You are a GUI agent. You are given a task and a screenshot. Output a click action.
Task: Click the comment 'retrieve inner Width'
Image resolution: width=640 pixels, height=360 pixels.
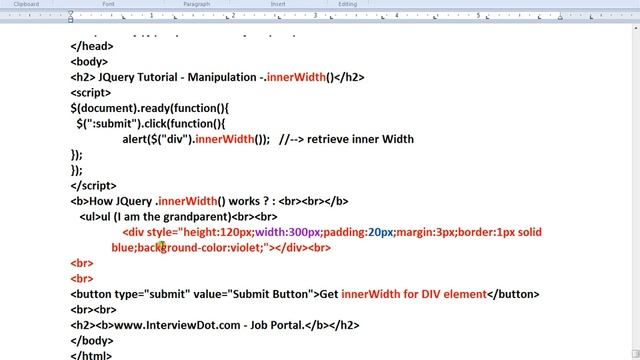pos(360,139)
